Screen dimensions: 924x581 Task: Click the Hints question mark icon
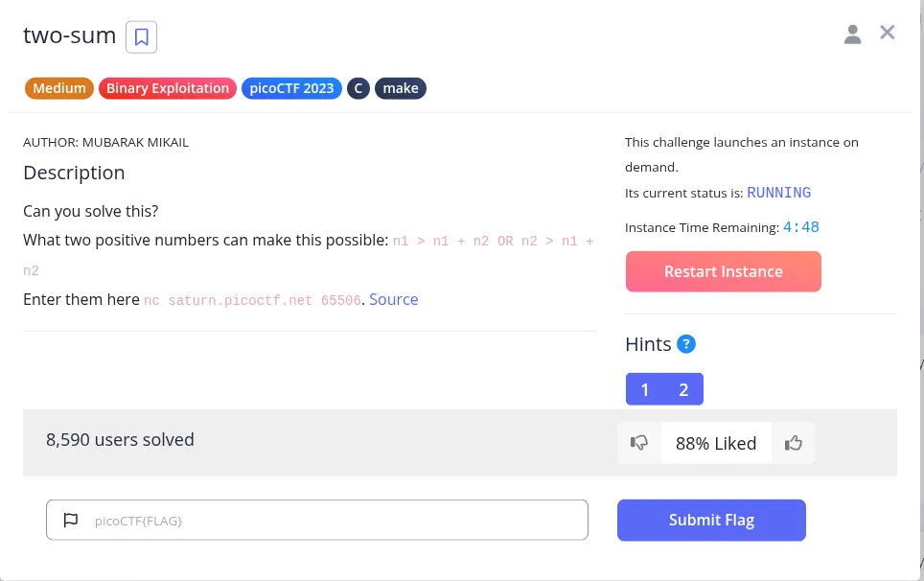(685, 343)
